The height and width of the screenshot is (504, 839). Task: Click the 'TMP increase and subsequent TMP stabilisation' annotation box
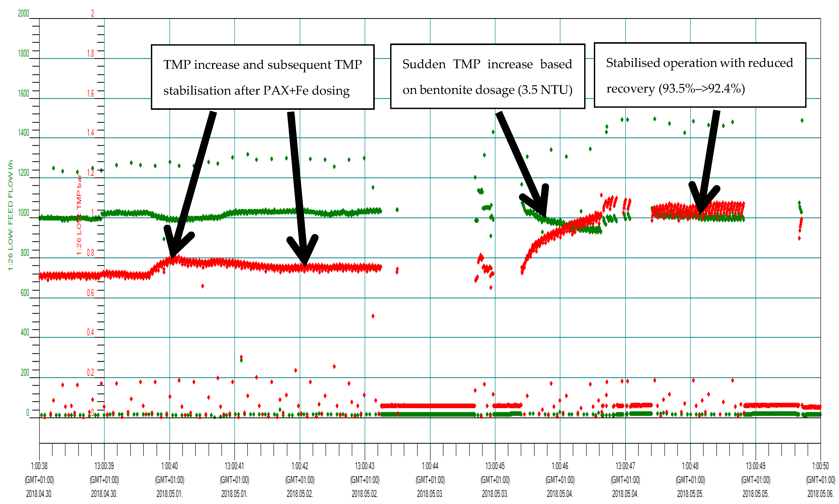tap(262, 77)
